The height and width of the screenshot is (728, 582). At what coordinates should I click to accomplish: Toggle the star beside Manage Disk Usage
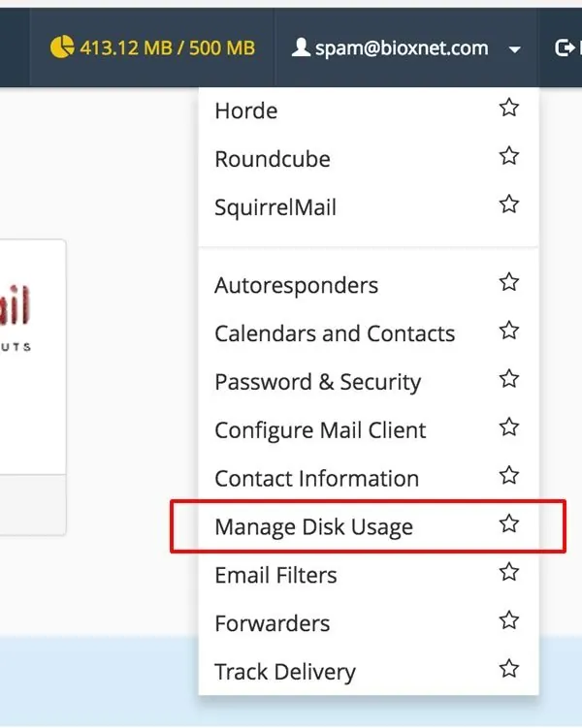point(508,525)
